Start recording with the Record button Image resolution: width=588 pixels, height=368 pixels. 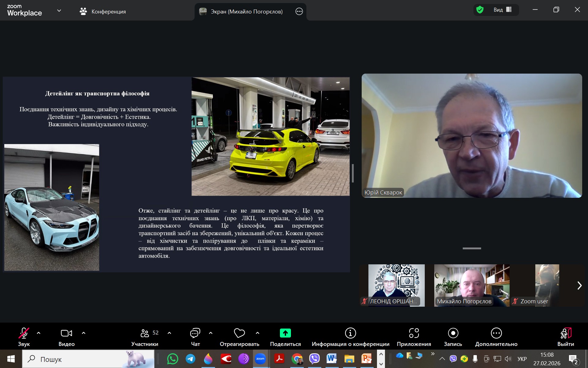point(453,333)
